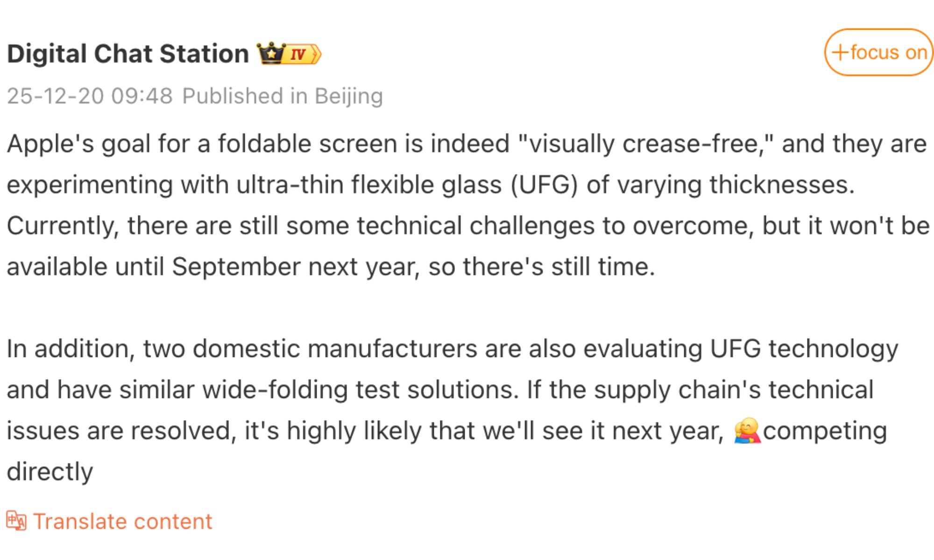This screenshot has width=934, height=560.
Task: Click the 25-12-20 09:48 timestamp
Action: (90, 96)
